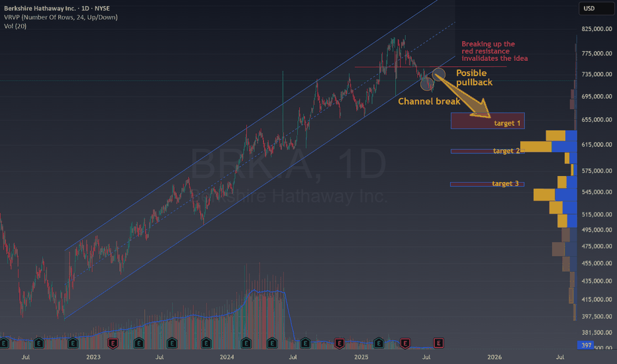Click the red earnings marker in late 2024
This screenshot has height=364, width=617.
(339, 343)
